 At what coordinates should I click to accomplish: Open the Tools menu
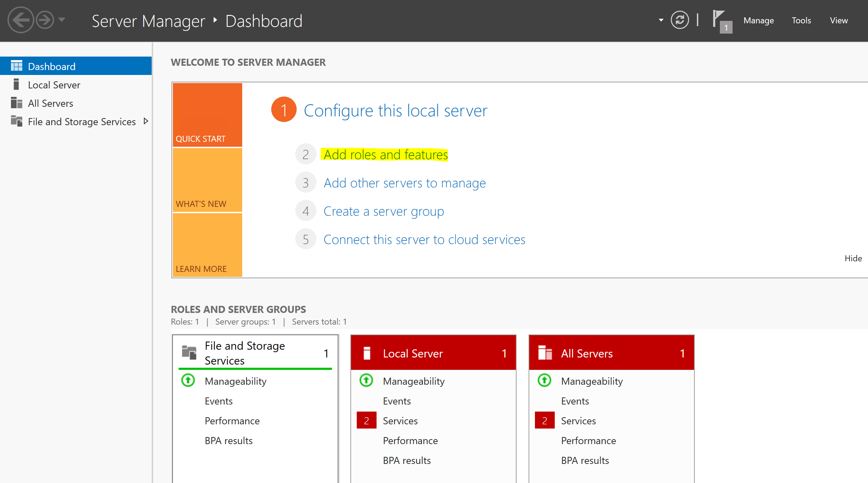801,21
